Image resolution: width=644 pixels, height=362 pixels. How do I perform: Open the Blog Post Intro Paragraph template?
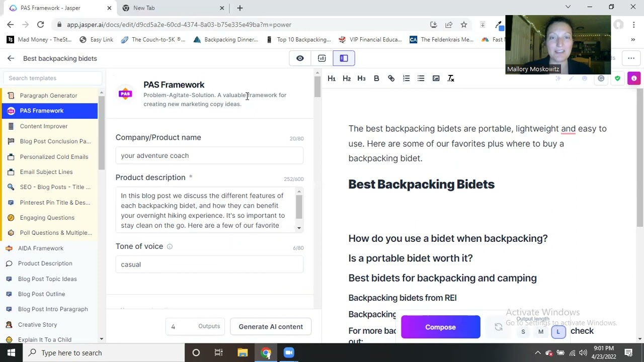(49, 309)
